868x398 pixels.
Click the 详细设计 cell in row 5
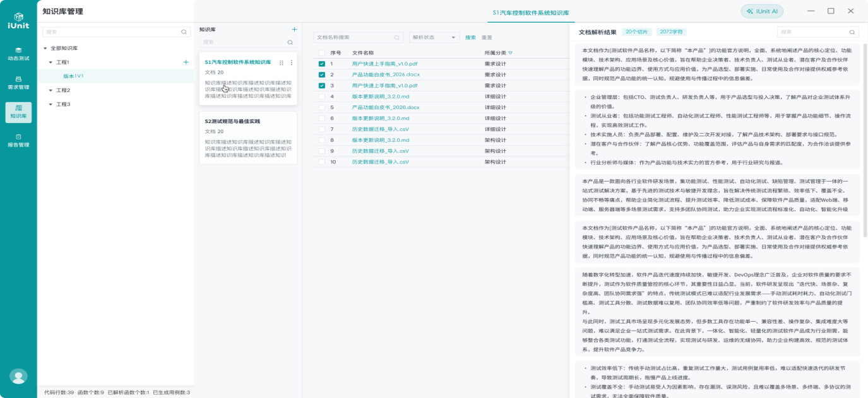tap(496, 107)
